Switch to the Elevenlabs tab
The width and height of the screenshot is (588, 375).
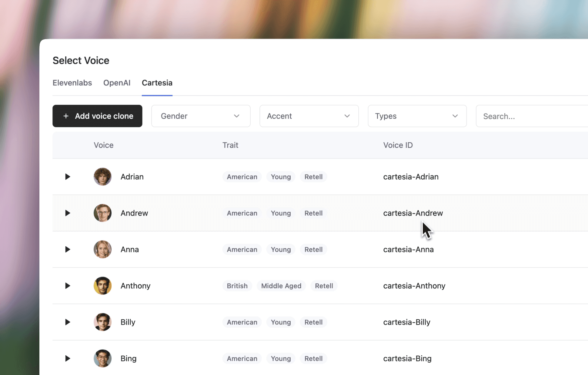pos(72,83)
